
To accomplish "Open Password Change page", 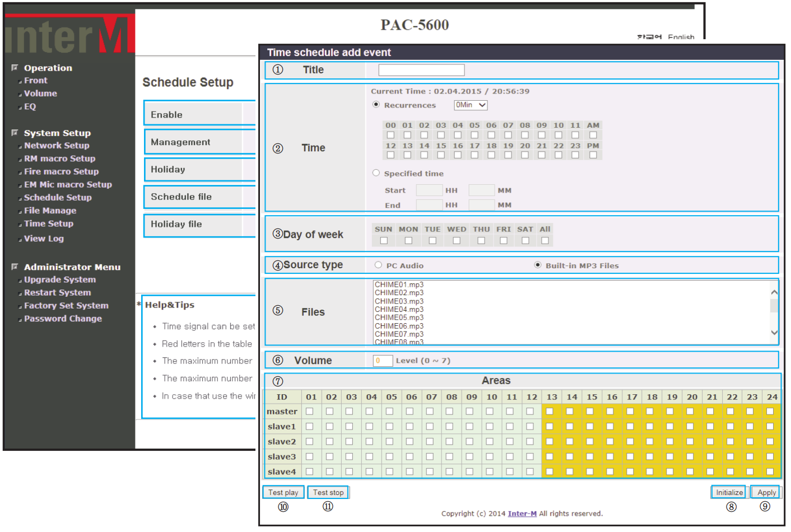I will coord(63,319).
